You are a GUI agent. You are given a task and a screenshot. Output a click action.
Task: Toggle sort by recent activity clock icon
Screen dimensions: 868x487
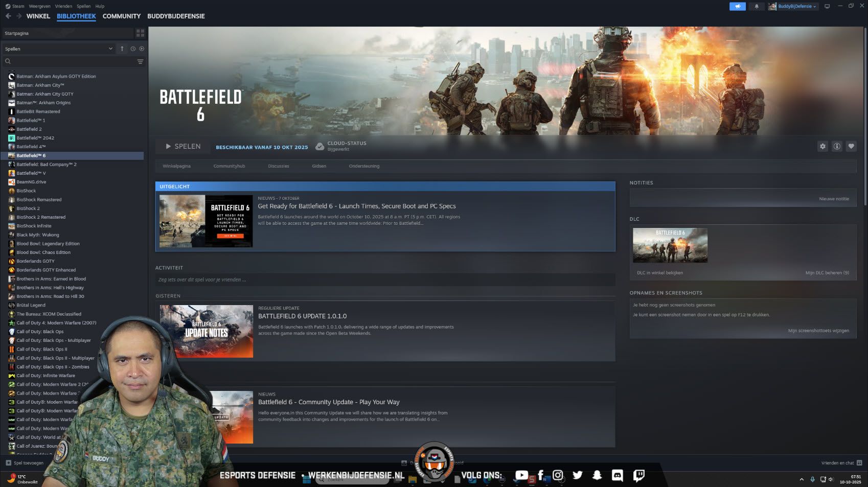133,49
